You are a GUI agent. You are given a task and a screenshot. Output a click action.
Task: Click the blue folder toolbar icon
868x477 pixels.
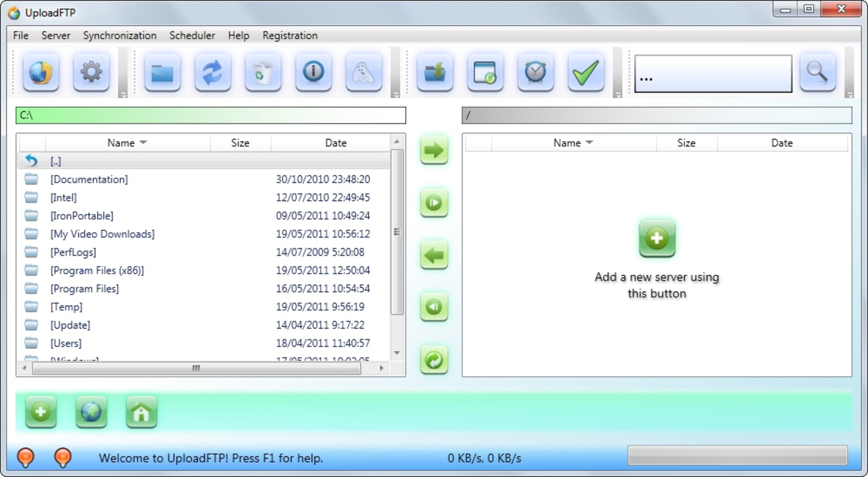[x=162, y=73]
